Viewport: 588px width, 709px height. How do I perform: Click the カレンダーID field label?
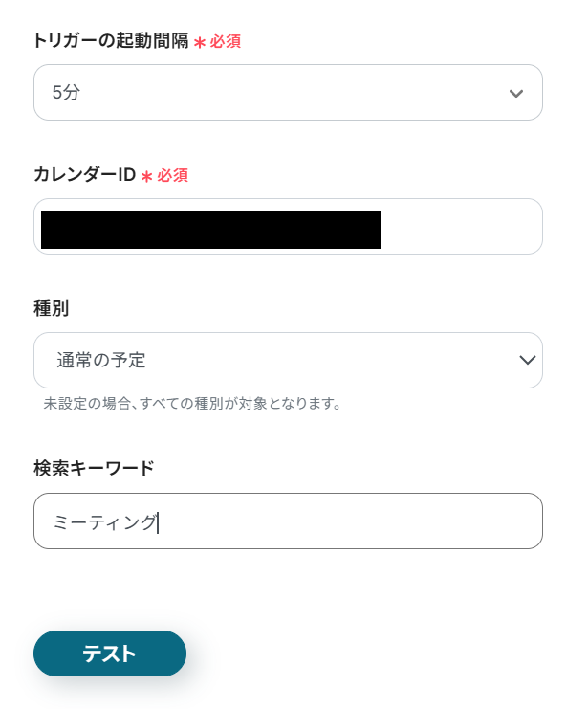[x=84, y=175]
